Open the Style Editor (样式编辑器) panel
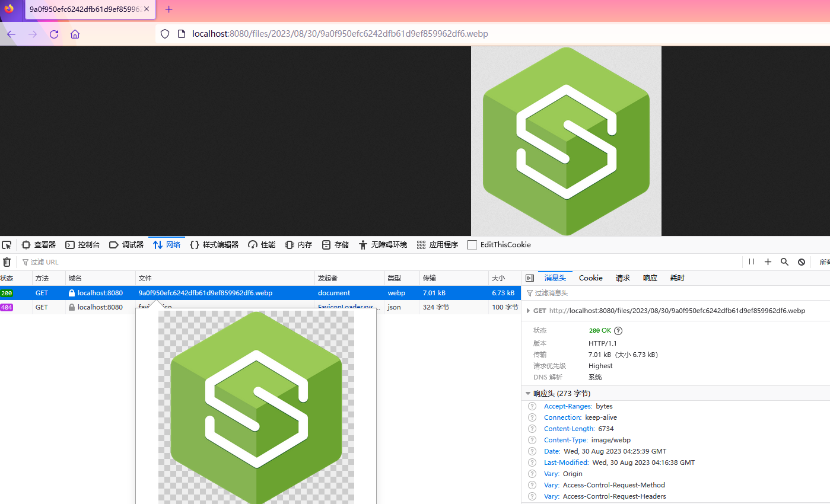 point(214,245)
